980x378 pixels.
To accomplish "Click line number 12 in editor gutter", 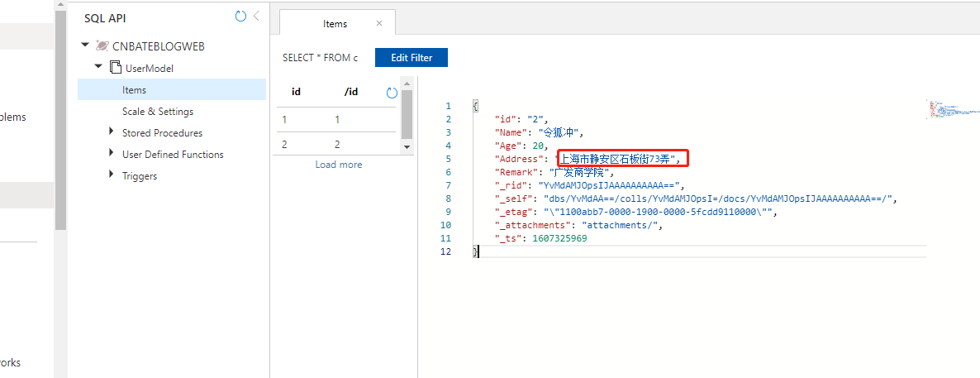I will click(x=445, y=251).
